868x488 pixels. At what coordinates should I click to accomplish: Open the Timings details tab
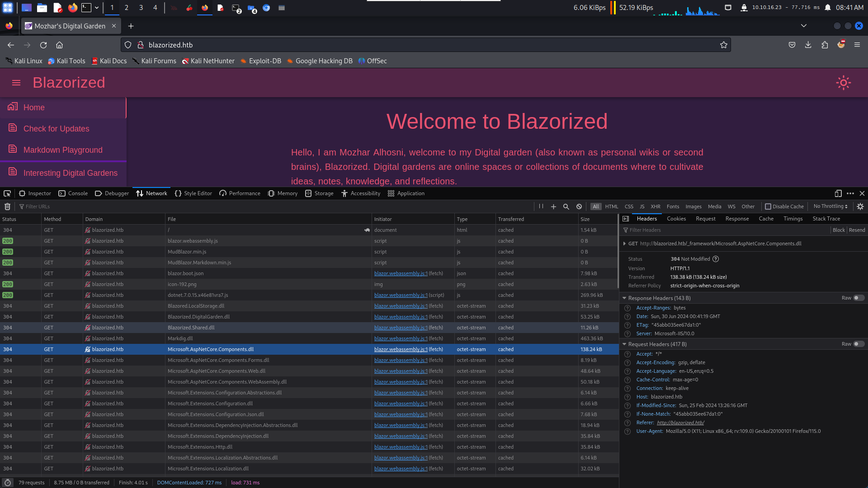click(x=793, y=219)
